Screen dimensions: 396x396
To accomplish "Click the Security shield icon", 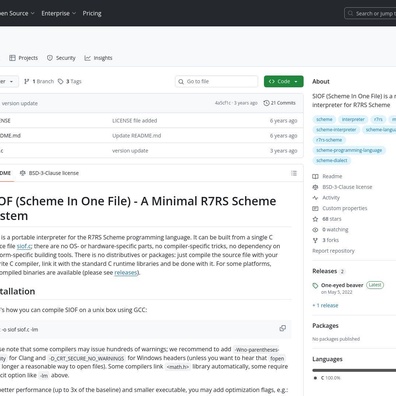I will [50, 58].
